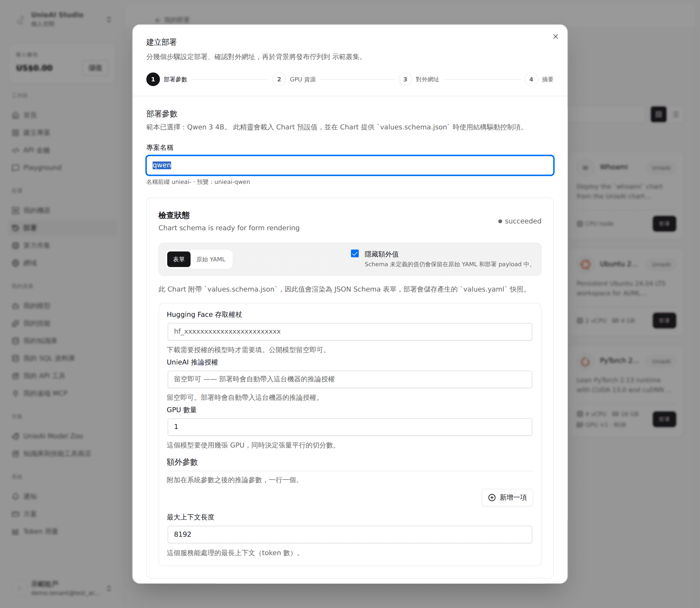Screen dimensions: 700x608
Task: Switch to 原始 YAML view
Action: pyautogui.click(x=211, y=259)
